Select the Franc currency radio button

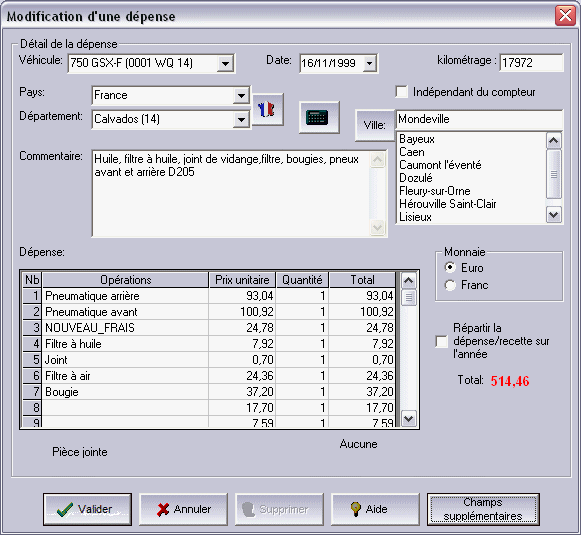450,285
